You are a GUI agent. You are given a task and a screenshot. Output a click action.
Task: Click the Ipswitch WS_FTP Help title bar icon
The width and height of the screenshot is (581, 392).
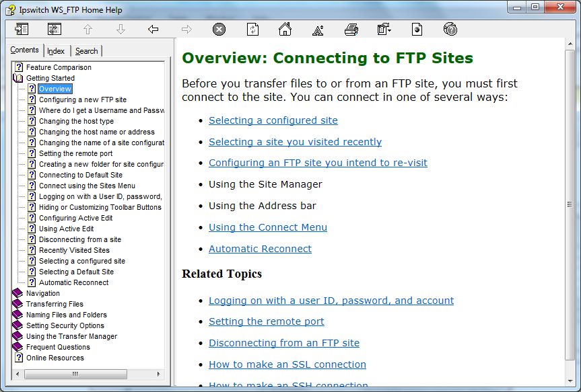click(10, 10)
